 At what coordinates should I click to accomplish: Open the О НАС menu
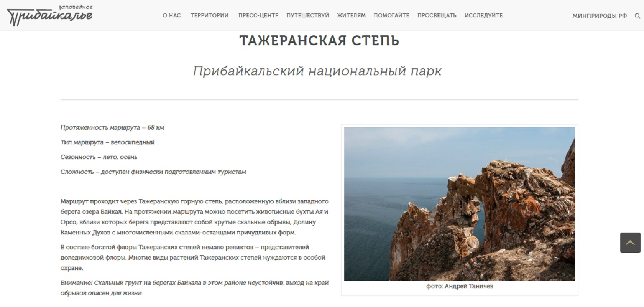click(x=172, y=15)
